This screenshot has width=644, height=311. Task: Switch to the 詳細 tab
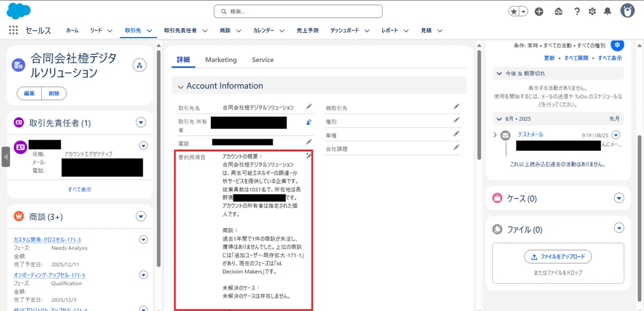point(184,60)
